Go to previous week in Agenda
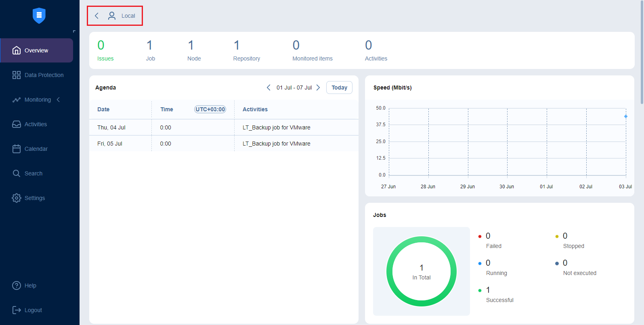This screenshot has width=644, height=325. (x=269, y=87)
